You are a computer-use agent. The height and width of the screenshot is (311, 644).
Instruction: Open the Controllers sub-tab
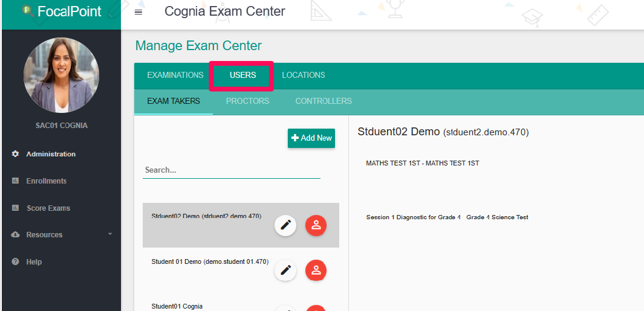[x=324, y=101]
